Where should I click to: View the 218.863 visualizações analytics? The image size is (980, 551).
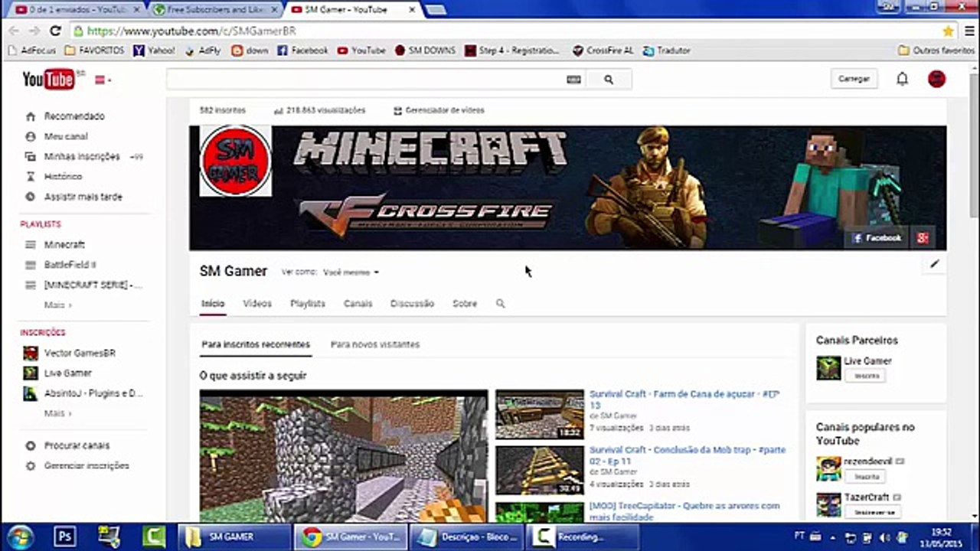pyautogui.click(x=319, y=110)
